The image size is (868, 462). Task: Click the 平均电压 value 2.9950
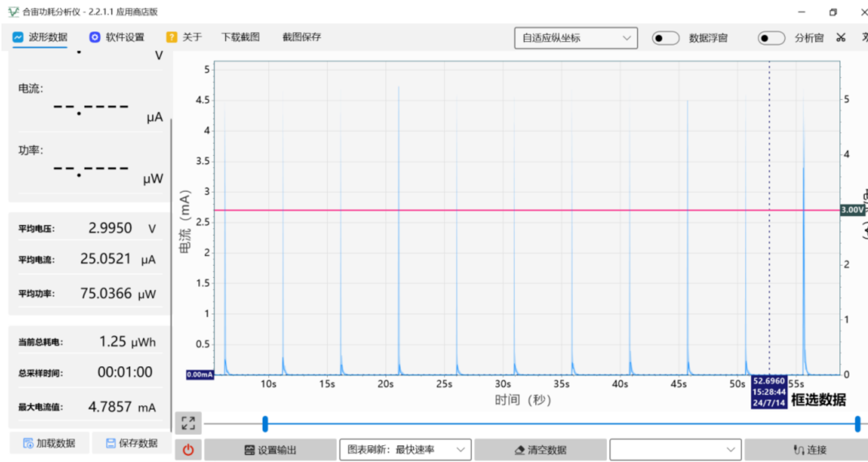(110, 228)
